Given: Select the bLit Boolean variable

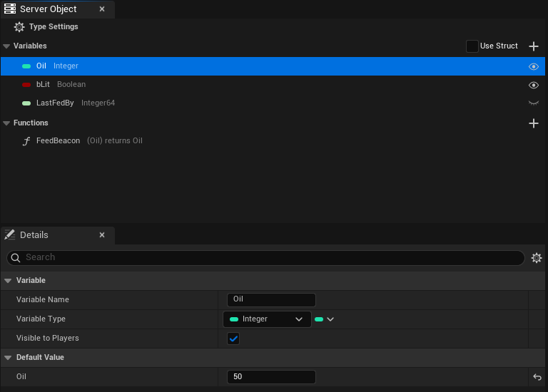Looking at the screenshot, I should coord(273,85).
